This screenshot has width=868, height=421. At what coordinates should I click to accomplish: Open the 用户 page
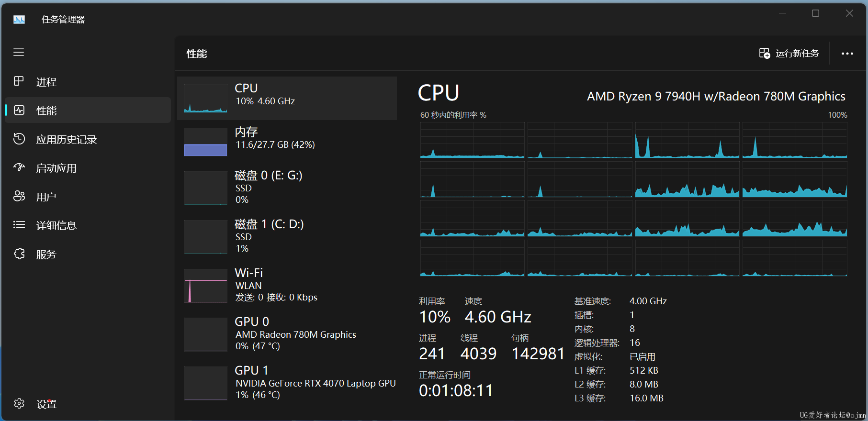88,197
